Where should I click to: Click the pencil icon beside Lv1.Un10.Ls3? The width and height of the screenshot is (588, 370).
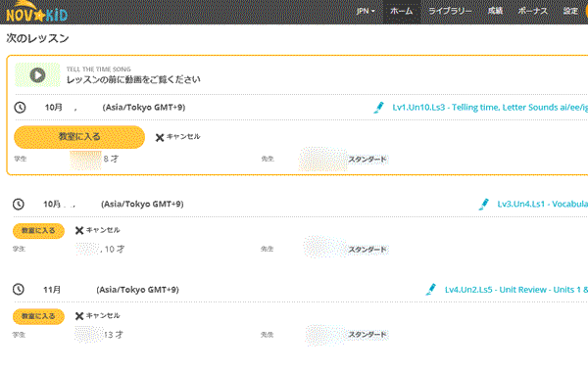tap(379, 108)
